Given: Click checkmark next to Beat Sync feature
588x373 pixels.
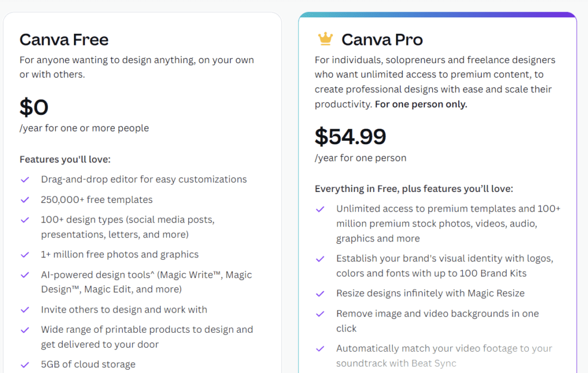Looking at the screenshot, I should pyautogui.click(x=320, y=349).
